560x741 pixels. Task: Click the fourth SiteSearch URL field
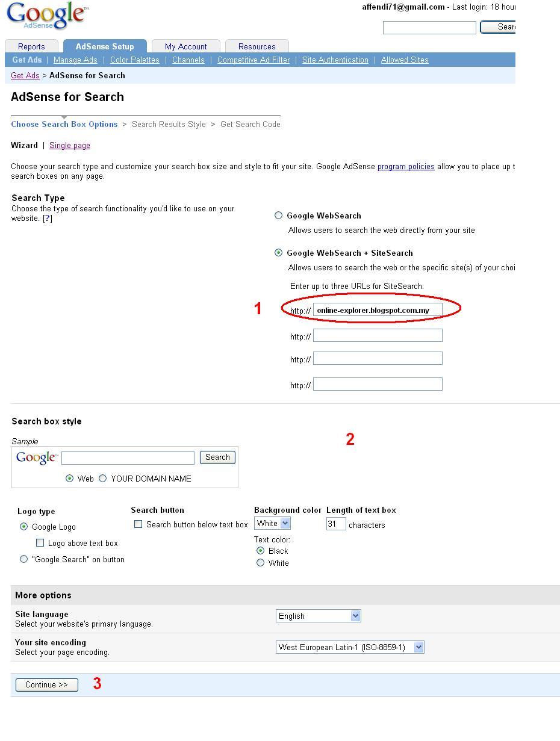[378, 384]
